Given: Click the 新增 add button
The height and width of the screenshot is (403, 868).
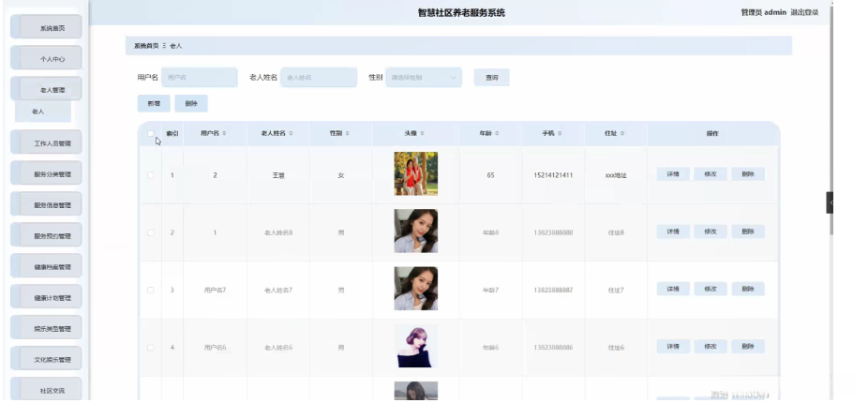Looking at the screenshot, I should (154, 103).
